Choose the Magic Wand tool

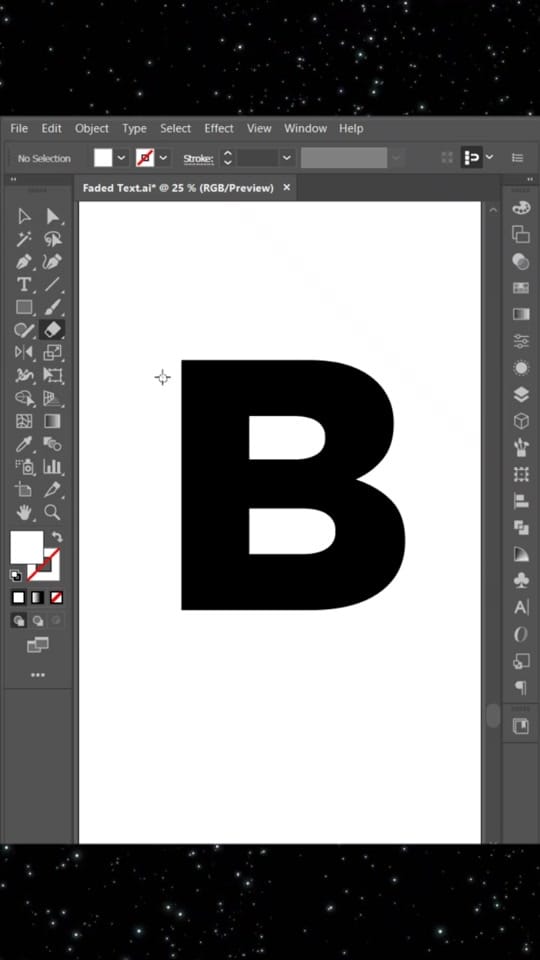24,239
